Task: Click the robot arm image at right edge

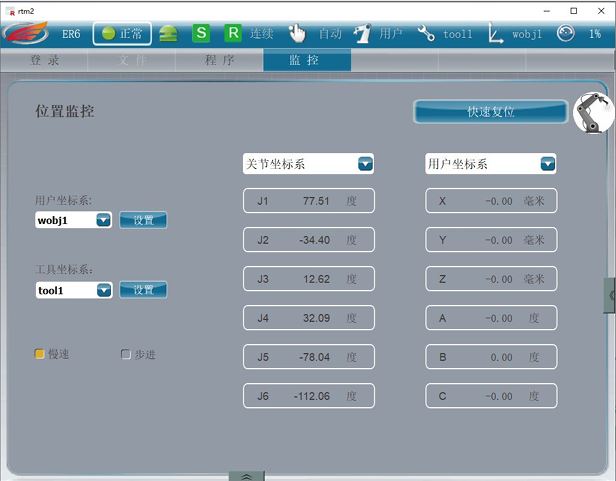Action: click(594, 114)
